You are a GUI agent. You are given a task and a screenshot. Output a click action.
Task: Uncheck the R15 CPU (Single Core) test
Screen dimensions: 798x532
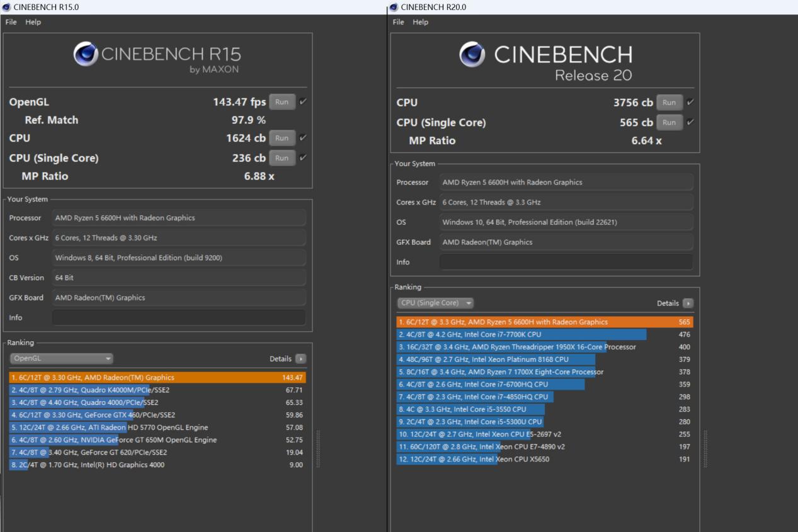pos(303,158)
